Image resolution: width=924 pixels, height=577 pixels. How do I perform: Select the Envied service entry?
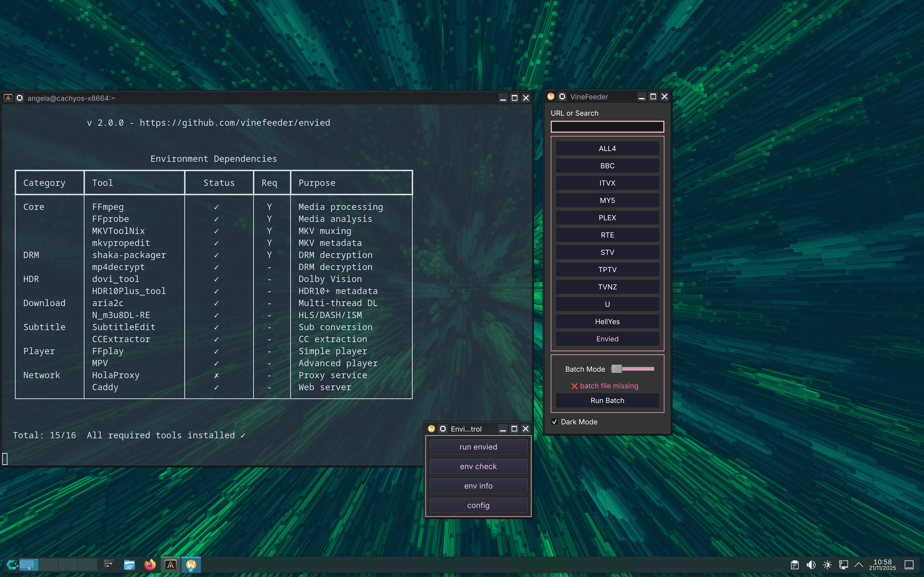point(607,339)
